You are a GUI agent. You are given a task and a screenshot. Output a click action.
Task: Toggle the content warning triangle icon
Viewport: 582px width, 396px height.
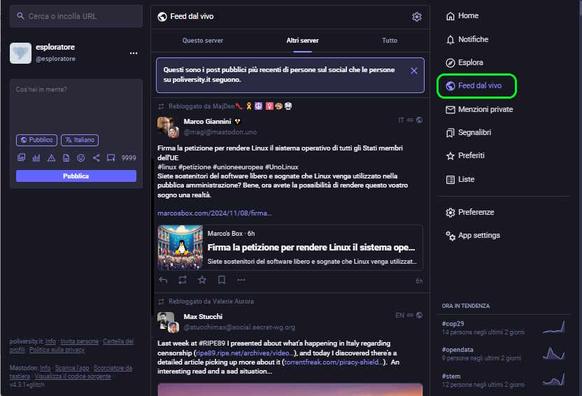(x=51, y=158)
